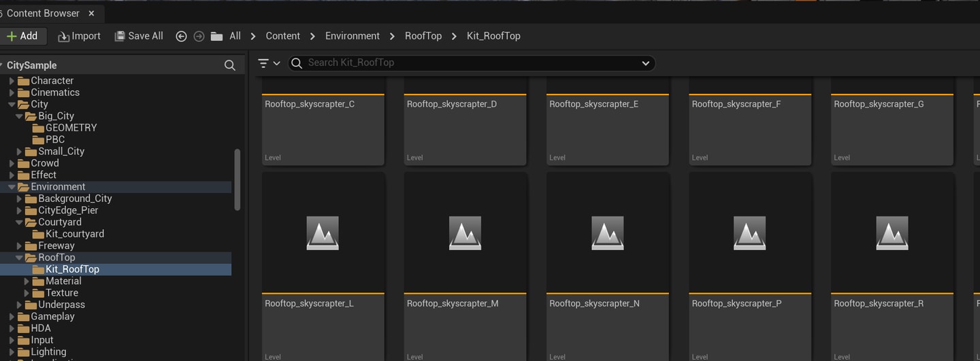Expand the Character folder arrow
The height and width of the screenshot is (361, 980).
click(12, 81)
